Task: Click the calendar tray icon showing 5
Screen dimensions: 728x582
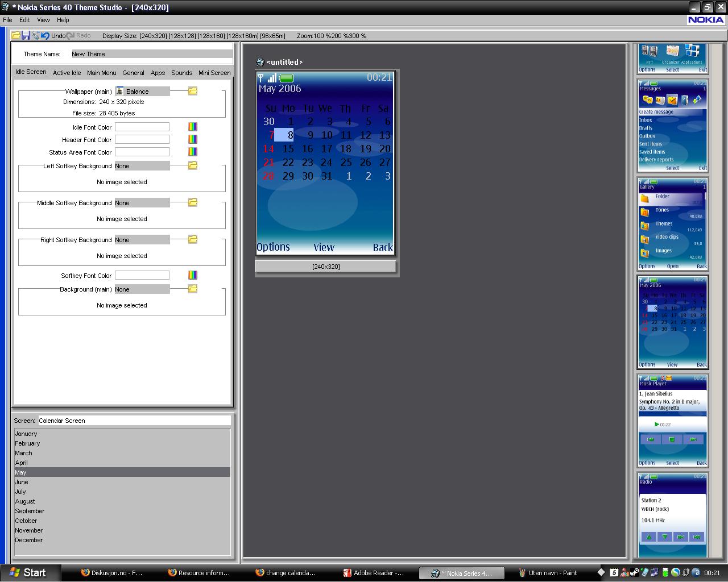Action: pyautogui.click(x=614, y=572)
